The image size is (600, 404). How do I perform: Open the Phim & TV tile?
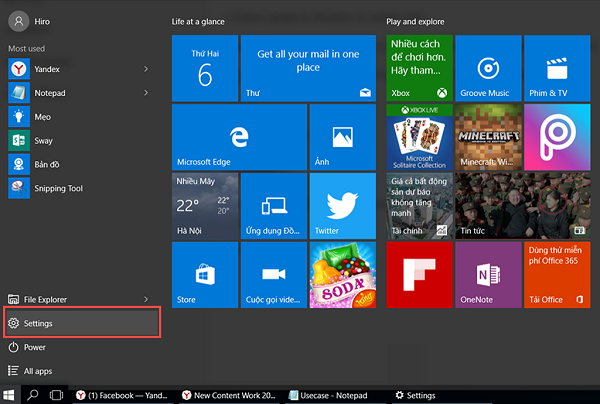click(556, 68)
